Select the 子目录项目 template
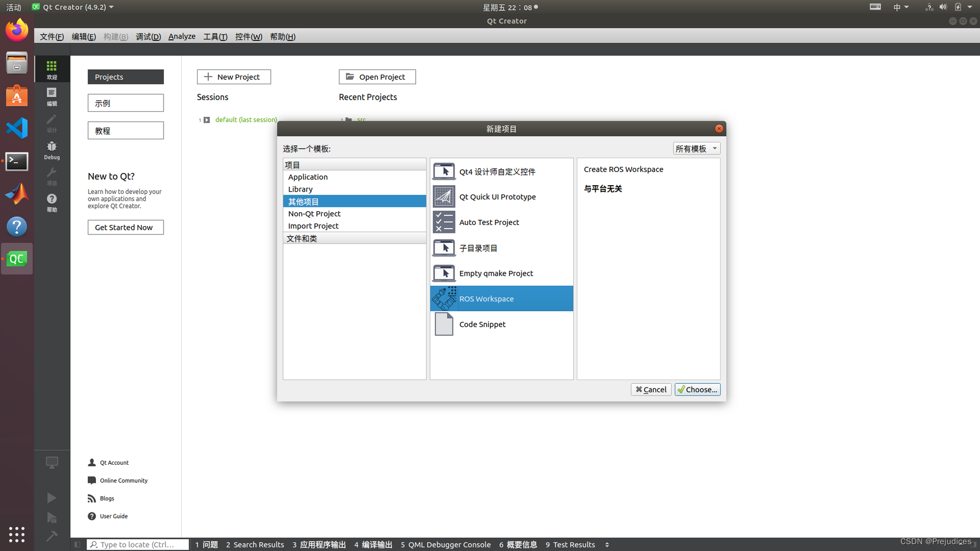 (x=502, y=248)
